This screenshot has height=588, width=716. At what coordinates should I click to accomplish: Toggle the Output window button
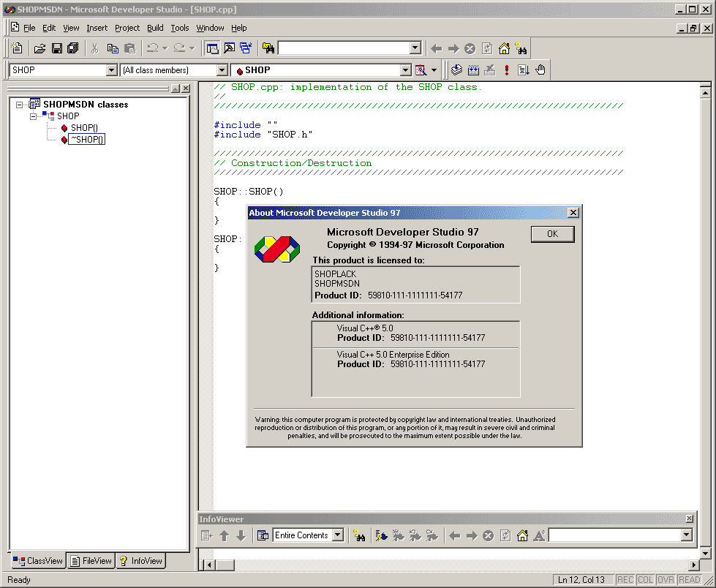[229, 48]
